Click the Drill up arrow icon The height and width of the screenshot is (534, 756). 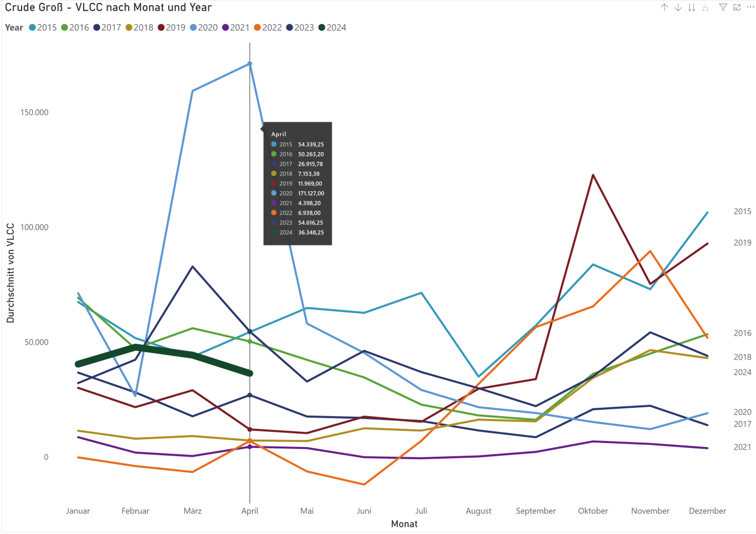pyautogui.click(x=664, y=7)
